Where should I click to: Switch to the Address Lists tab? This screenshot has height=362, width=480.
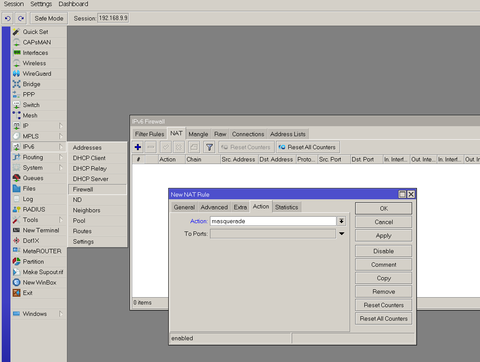coord(288,134)
